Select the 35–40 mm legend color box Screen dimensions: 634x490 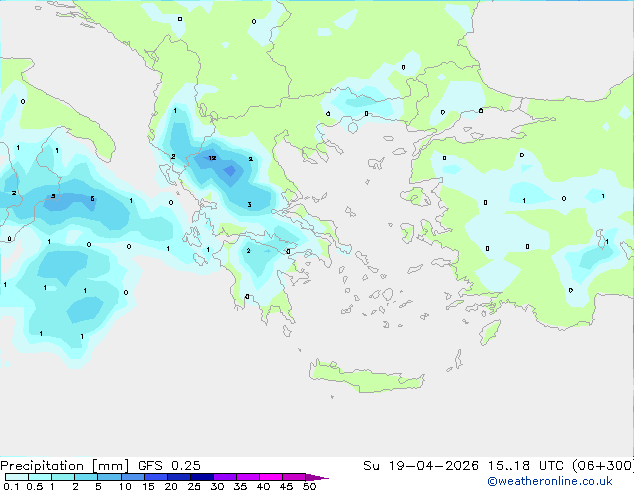[x=247, y=477]
